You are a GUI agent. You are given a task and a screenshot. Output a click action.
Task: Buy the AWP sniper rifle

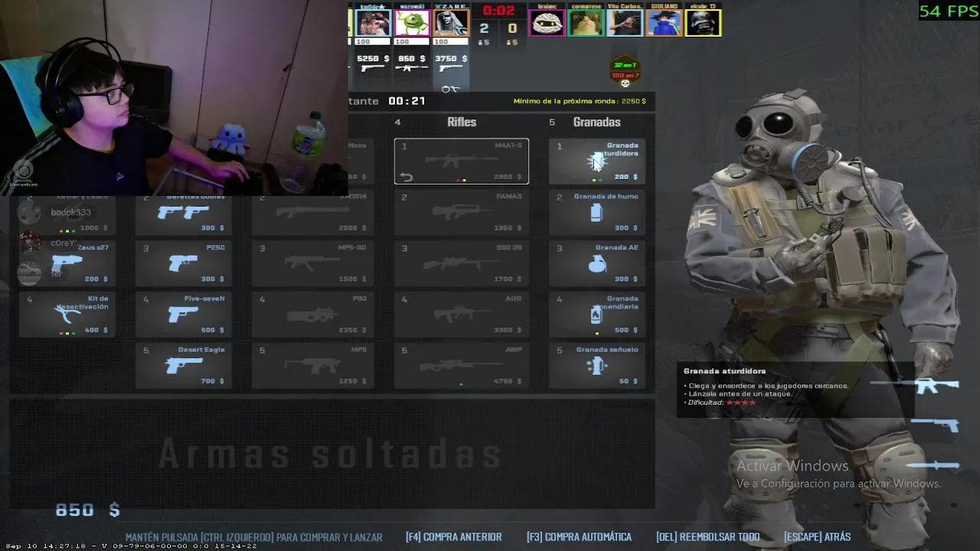point(461,366)
